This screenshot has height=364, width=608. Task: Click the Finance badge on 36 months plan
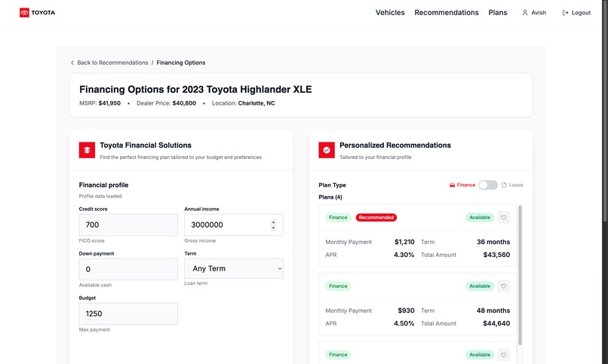tap(338, 218)
